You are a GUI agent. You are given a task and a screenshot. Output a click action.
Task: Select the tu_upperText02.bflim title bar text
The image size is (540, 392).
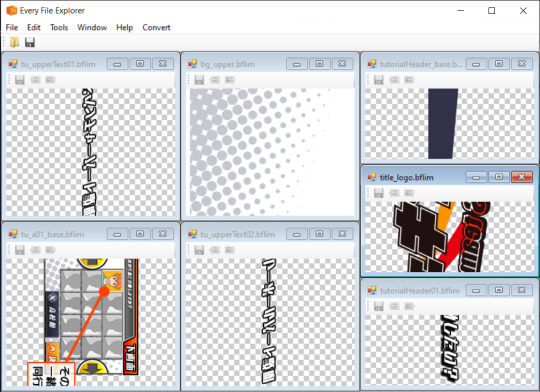(238, 234)
